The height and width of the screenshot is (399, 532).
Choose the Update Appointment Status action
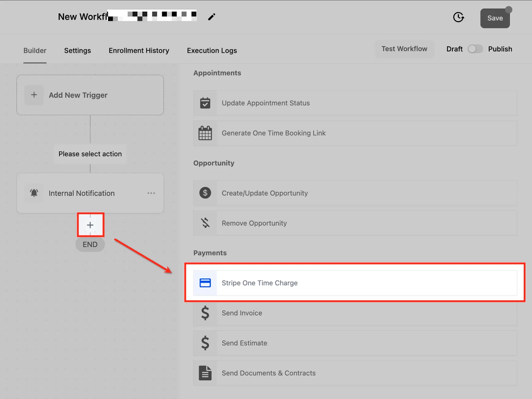[355, 103]
